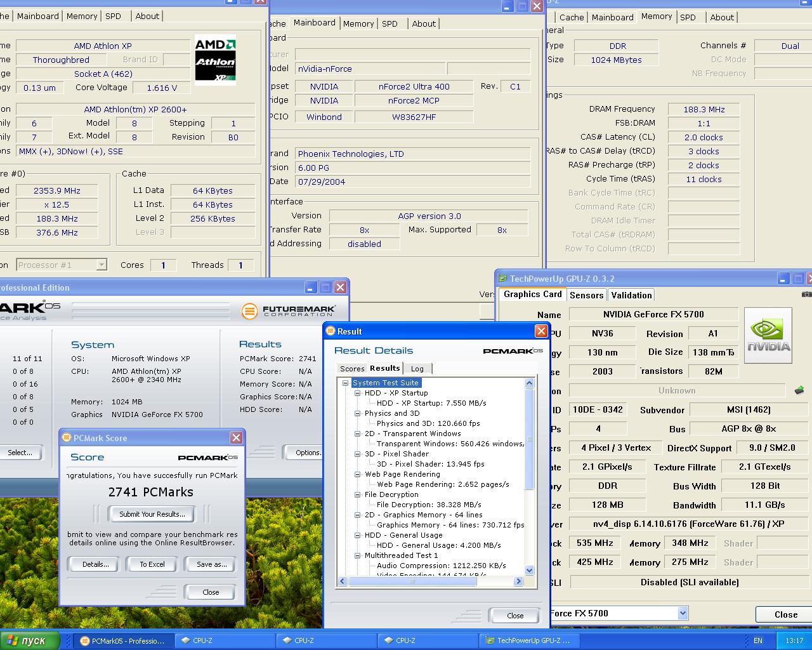
Task: Open Mainboard tab in left CPU-Z window
Action: (x=38, y=16)
